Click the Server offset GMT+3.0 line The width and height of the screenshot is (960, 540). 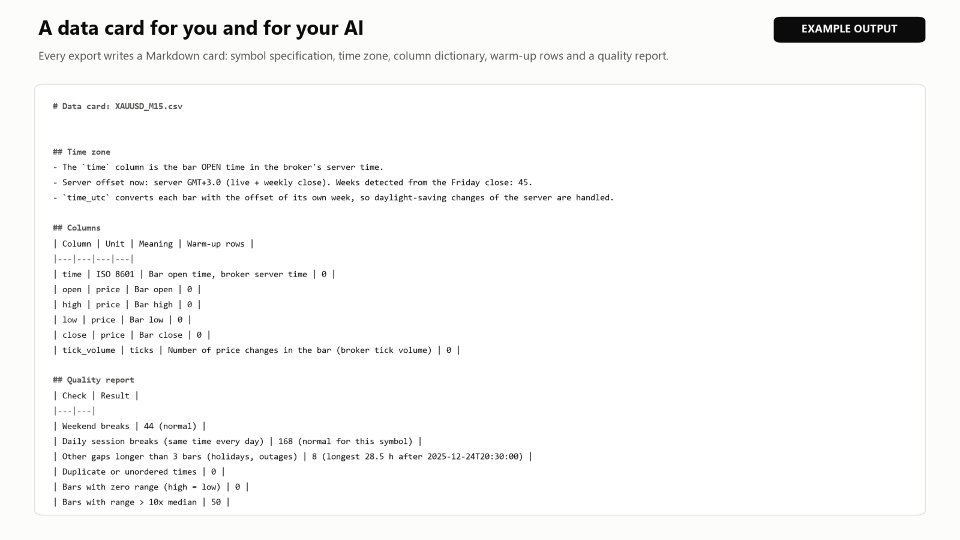click(x=293, y=182)
